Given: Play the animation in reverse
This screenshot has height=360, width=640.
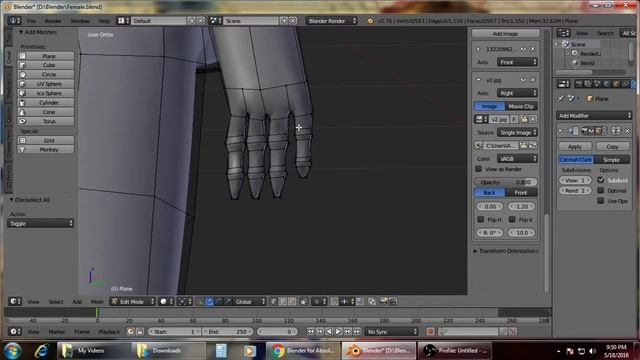Looking at the screenshot, I should (x=329, y=331).
